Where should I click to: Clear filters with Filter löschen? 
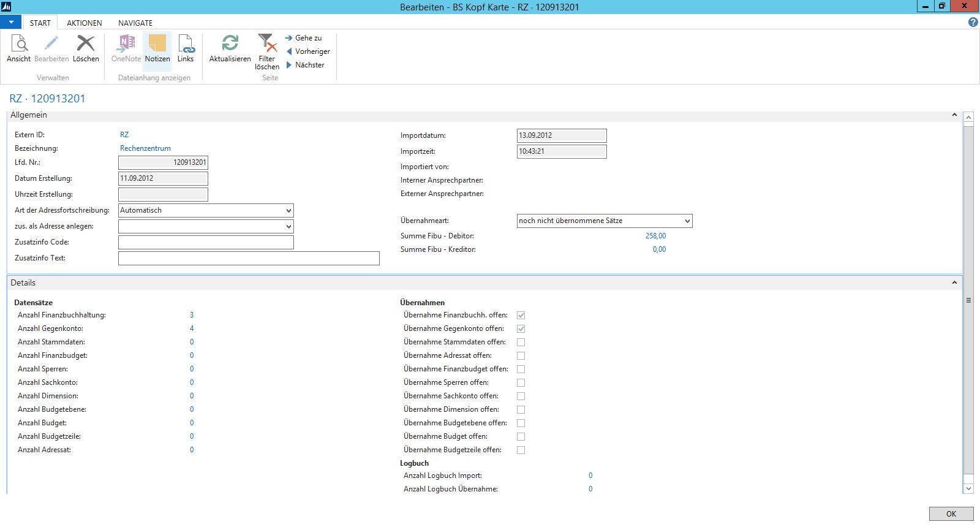(x=267, y=51)
